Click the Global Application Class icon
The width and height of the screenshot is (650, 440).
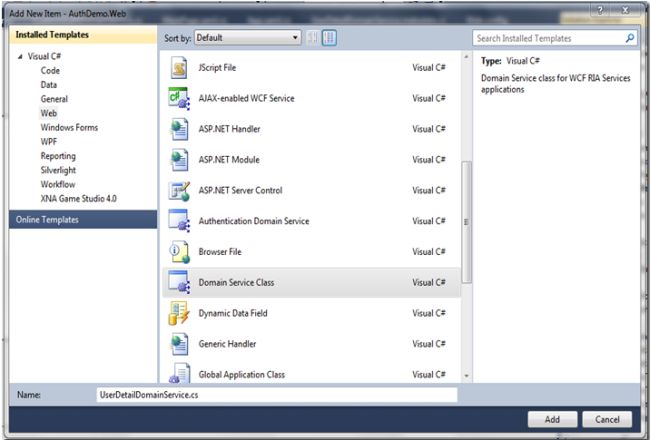pos(179,374)
